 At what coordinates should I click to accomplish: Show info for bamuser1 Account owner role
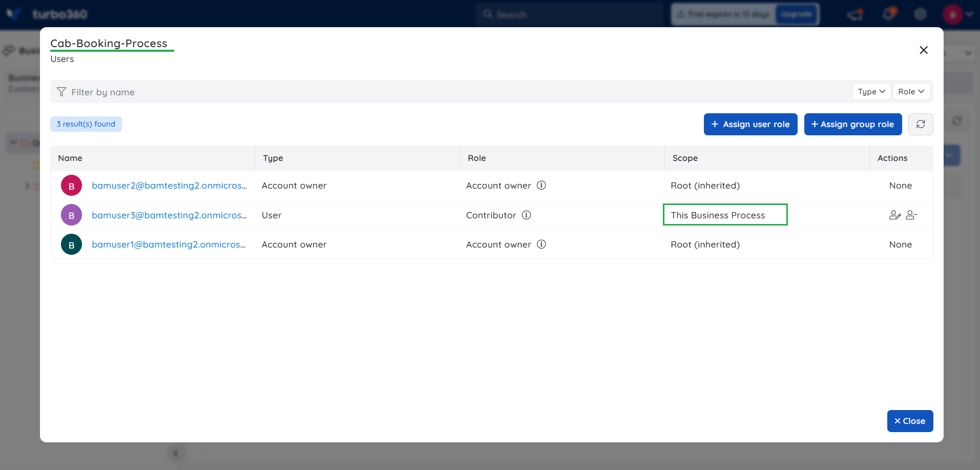tap(541, 244)
